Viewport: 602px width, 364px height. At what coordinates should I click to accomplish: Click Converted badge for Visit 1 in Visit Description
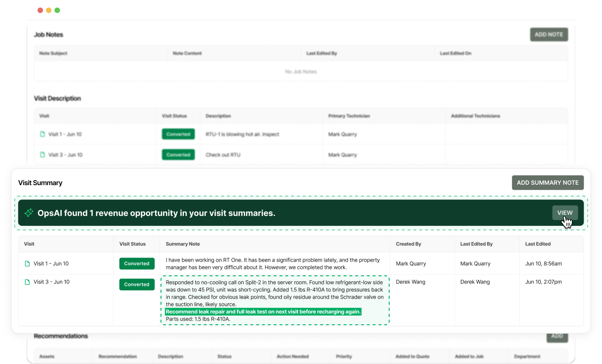(x=178, y=134)
